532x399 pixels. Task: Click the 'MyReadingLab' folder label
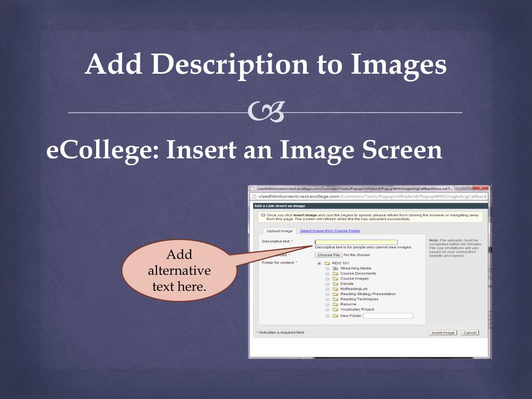[x=354, y=289]
